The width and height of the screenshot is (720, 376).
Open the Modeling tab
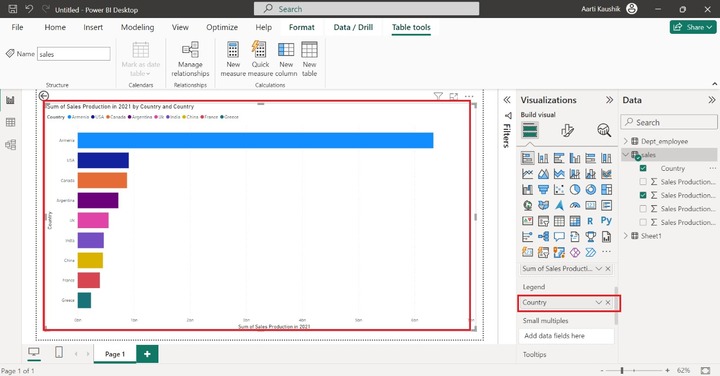[137, 27]
